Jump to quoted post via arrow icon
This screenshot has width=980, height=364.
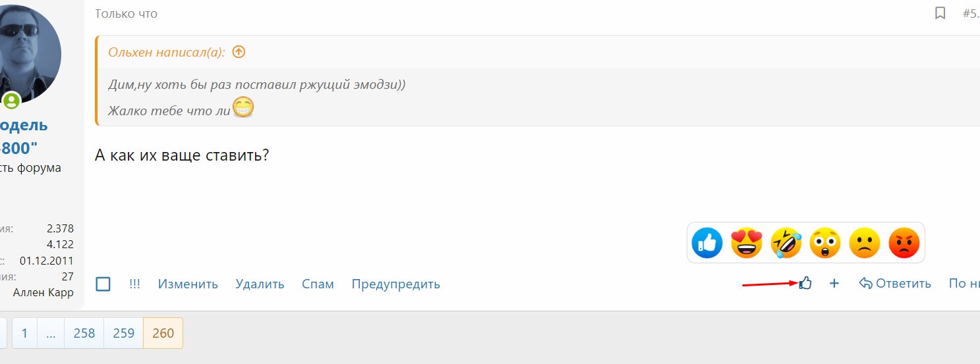tap(239, 52)
